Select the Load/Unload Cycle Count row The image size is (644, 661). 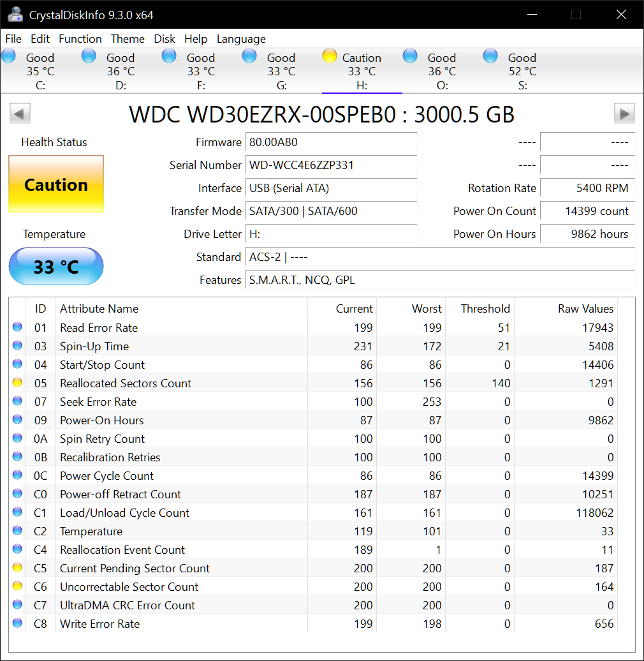point(313,512)
